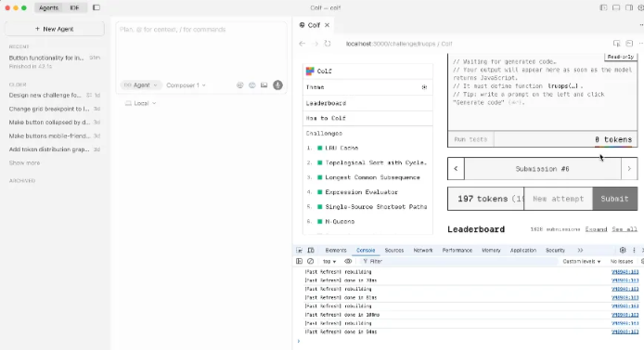Toggle the Theme sun icon
Screen dimensions: 644x350
tap(424, 87)
